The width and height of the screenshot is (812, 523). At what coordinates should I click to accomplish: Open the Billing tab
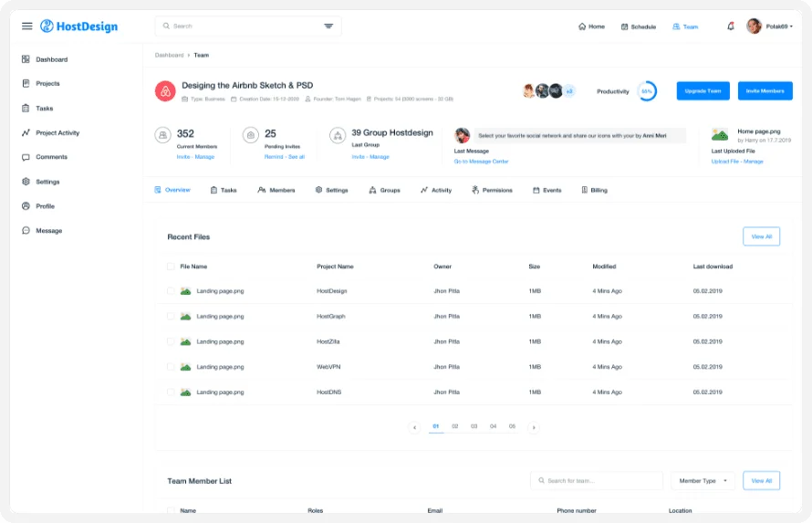pos(594,190)
